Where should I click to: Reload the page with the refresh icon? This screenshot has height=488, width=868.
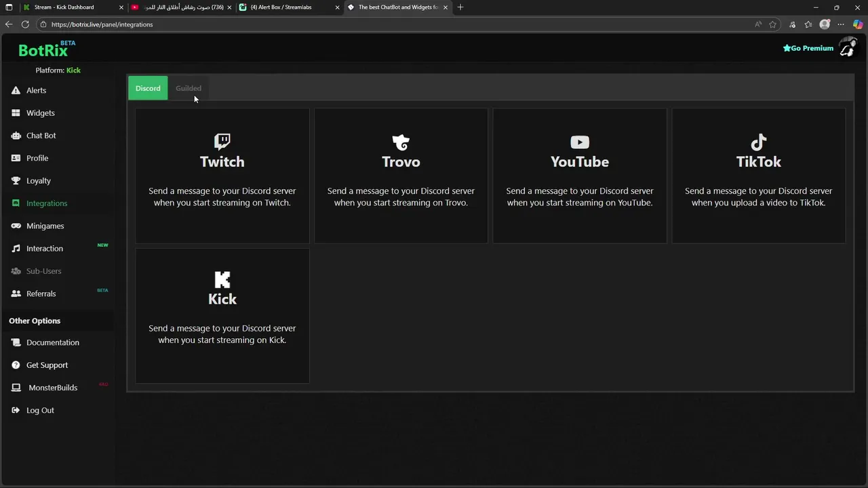(x=25, y=24)
